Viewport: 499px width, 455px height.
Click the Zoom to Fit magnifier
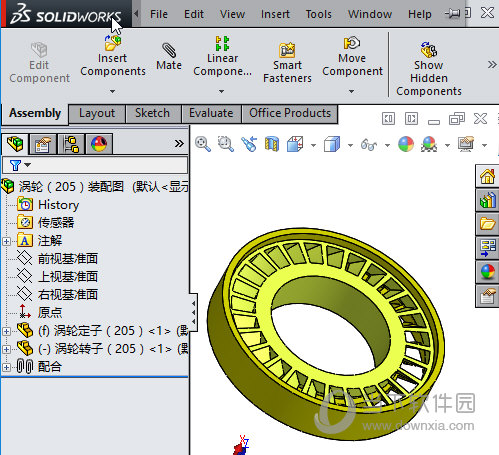(x=203, y=144)
